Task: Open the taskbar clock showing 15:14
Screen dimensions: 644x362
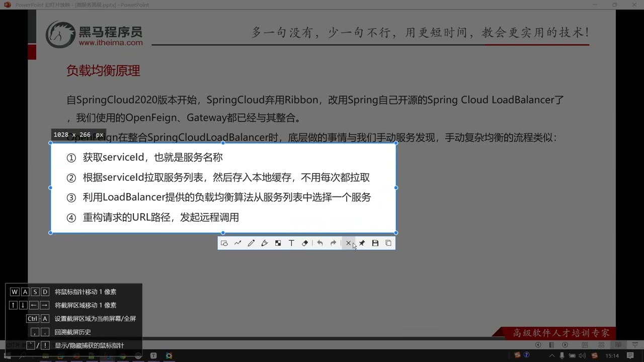Action: (x=612, y=356)
